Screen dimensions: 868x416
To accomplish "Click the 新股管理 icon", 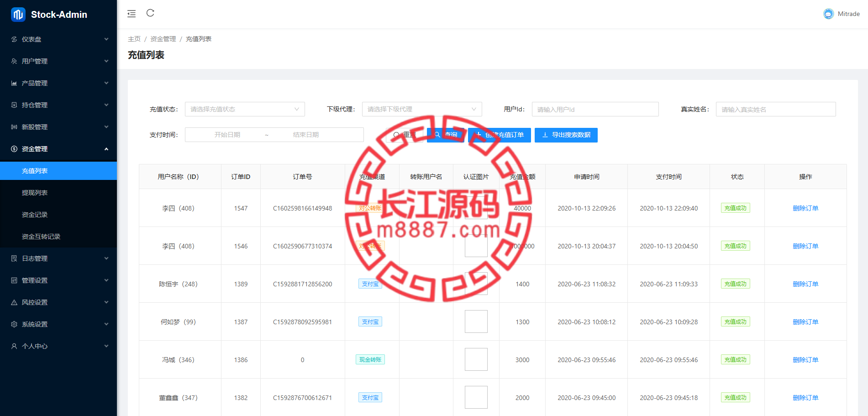I will (x=14, y=127).
